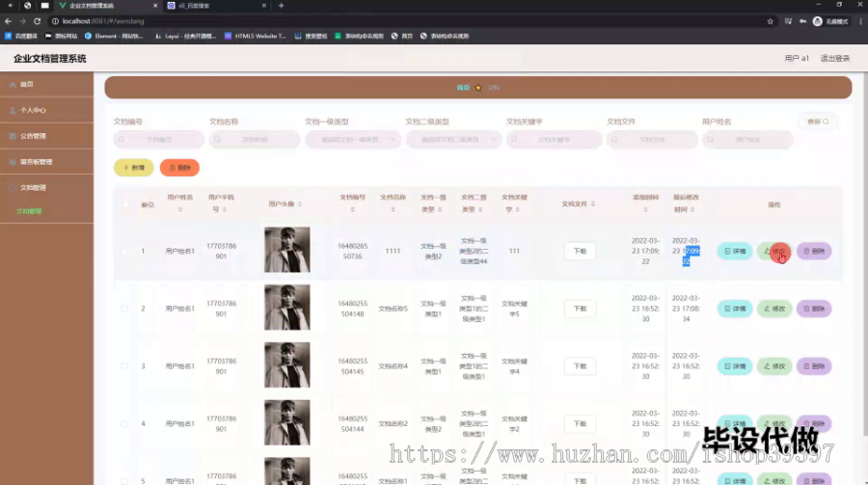Click purple 删除 delete for row 2
This screenshot has height=485, width=868.
(814, 309)
